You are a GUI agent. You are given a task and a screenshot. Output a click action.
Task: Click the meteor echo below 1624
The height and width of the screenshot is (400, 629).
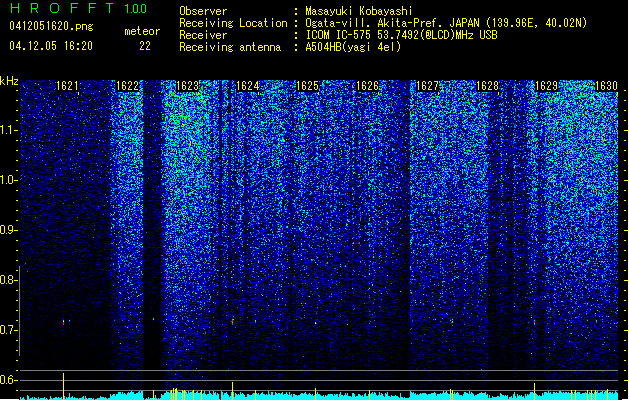pos(233,321)
